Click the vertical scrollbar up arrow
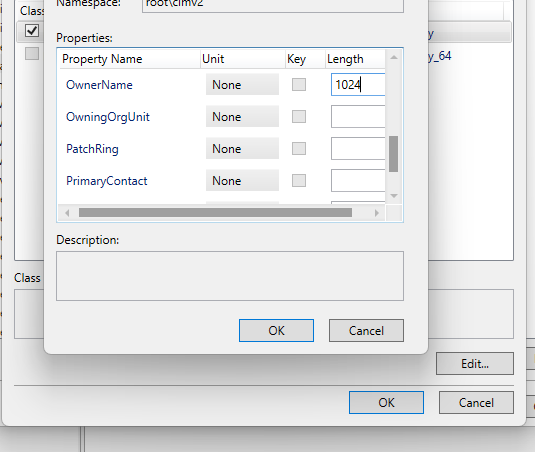 coord(394,57)
